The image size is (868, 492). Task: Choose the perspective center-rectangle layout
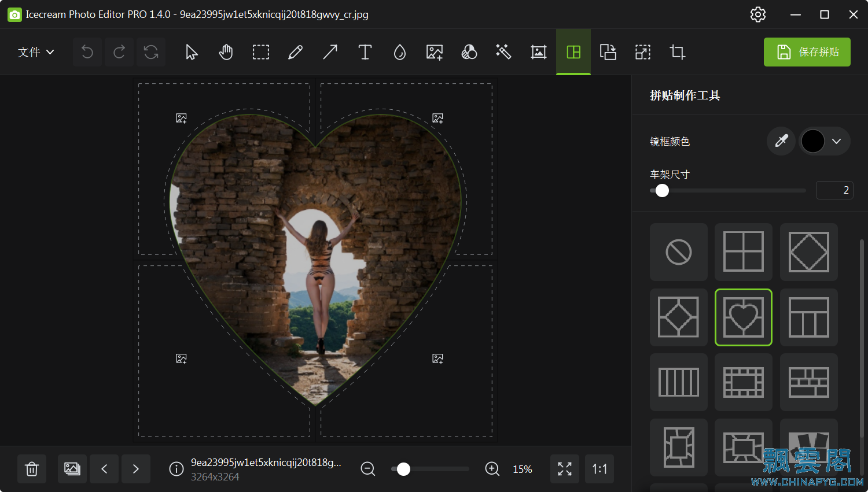click(744, 447)
